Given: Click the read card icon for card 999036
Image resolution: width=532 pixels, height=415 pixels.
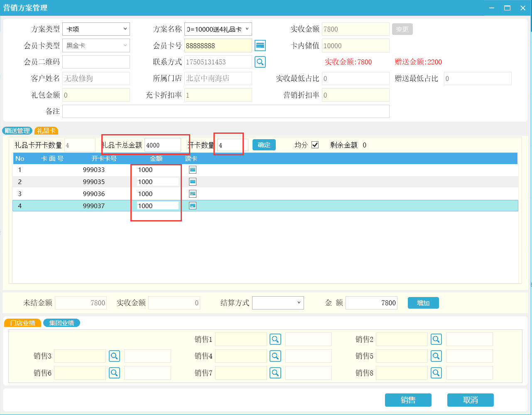Looking at the screenshot, I should 193,194.
